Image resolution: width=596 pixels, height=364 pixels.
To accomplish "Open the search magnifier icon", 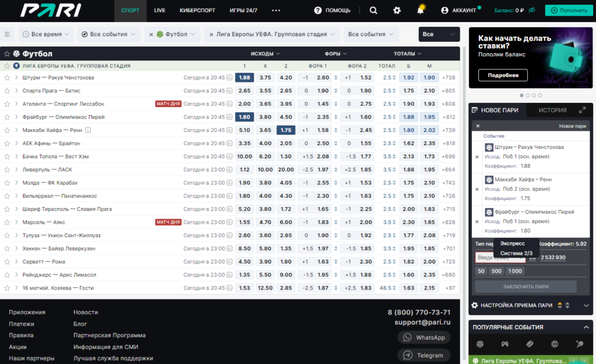I will tap(373, 10).
